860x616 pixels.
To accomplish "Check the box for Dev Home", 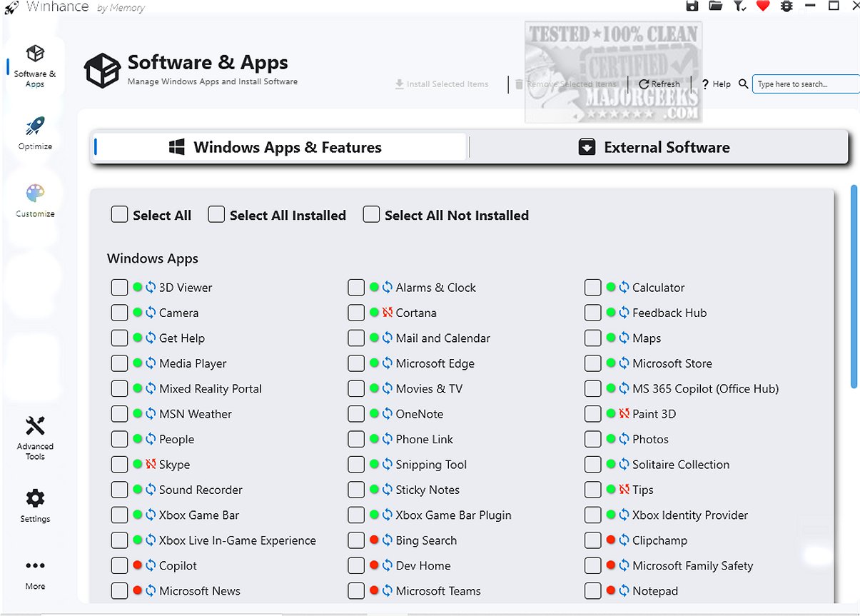I will point(356,565).
